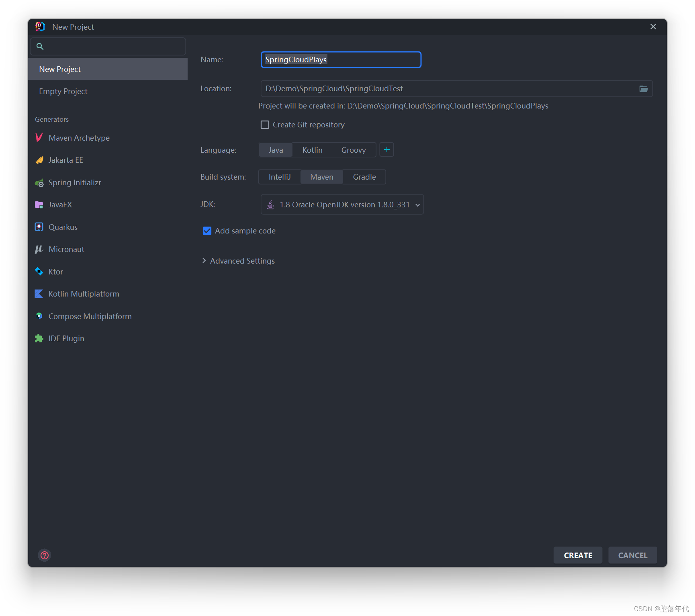
Task: Click the Micronaut mu icon
Action: pyautogui.click(x=39, y=249)
